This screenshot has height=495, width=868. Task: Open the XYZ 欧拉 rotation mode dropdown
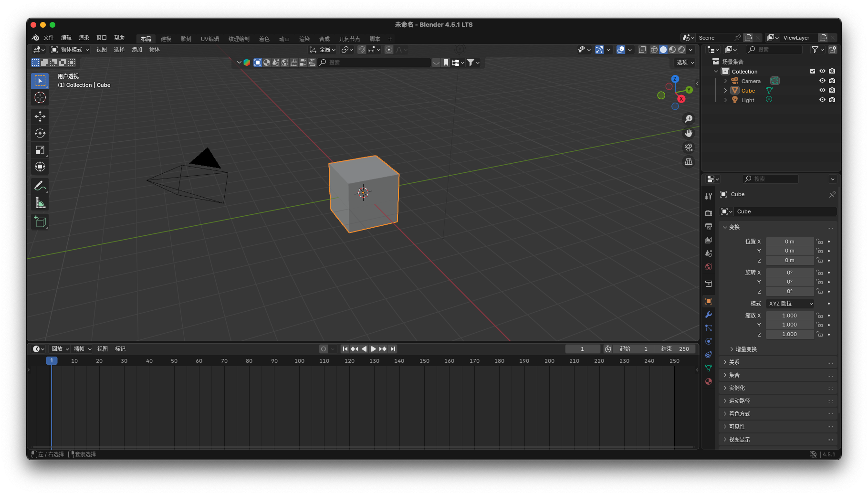(x=790, y=304)
